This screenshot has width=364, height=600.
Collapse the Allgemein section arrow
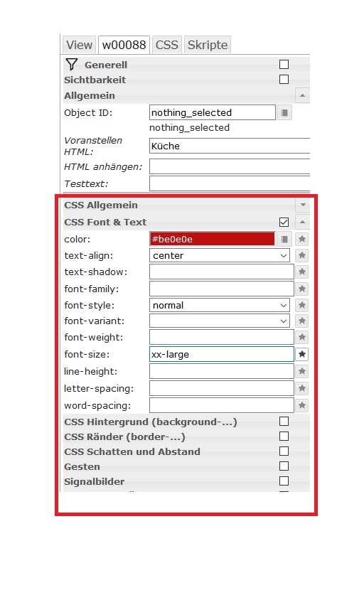coord(302,95)
